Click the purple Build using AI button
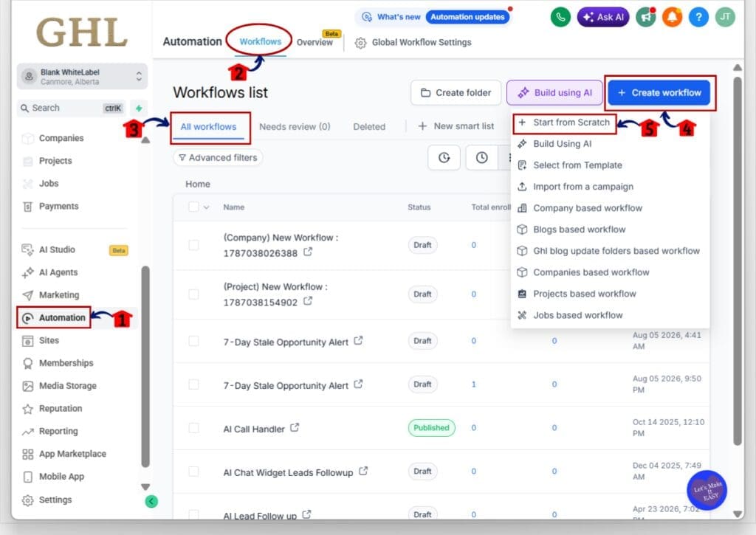This screenshot has height=535, width=756. pyautogui.click(x=554, y=92)
